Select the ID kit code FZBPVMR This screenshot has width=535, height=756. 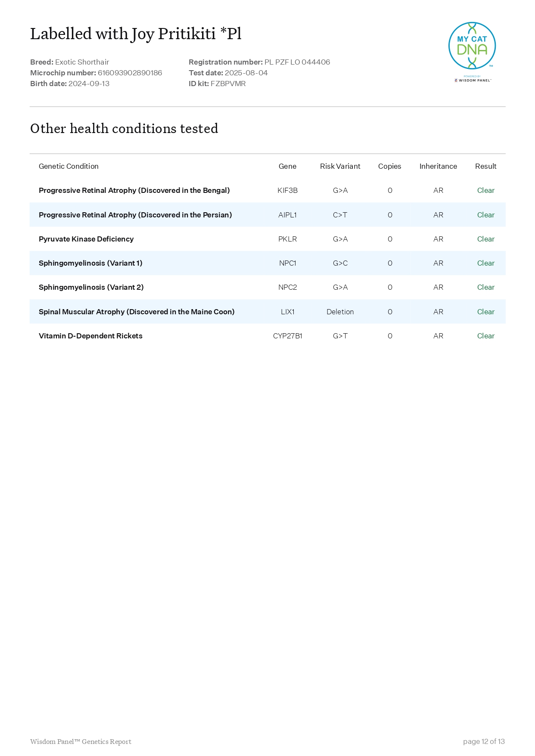tap(228, 84)
